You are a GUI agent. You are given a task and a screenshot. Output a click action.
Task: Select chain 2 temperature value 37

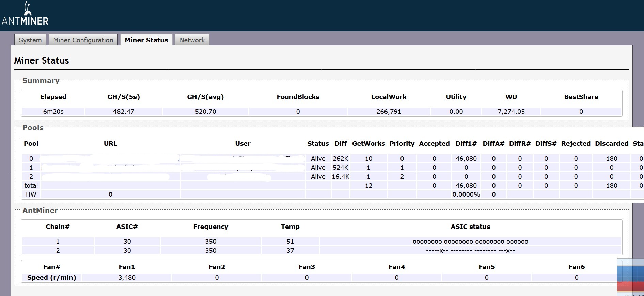coord(290,251)
